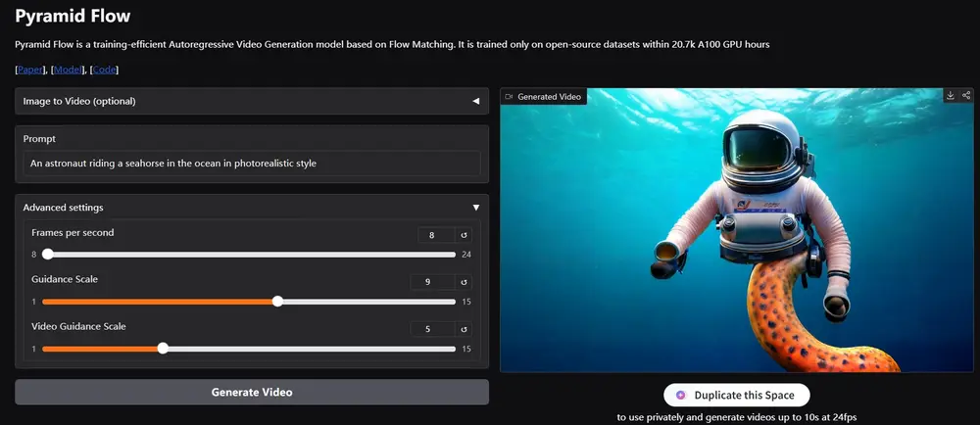The width and height of the screenshot is (980, 425).
Task: Click the Generated Video label's video icon
Action: (509, 97)
